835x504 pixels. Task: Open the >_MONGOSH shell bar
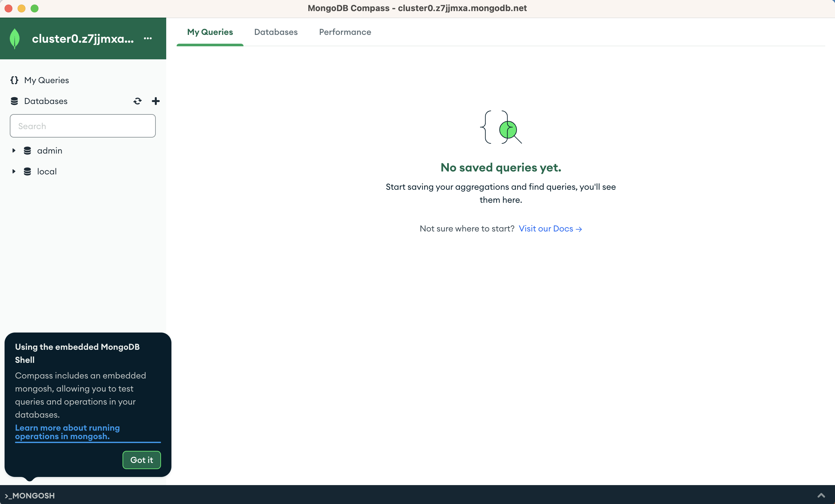(x=30, y=495)
